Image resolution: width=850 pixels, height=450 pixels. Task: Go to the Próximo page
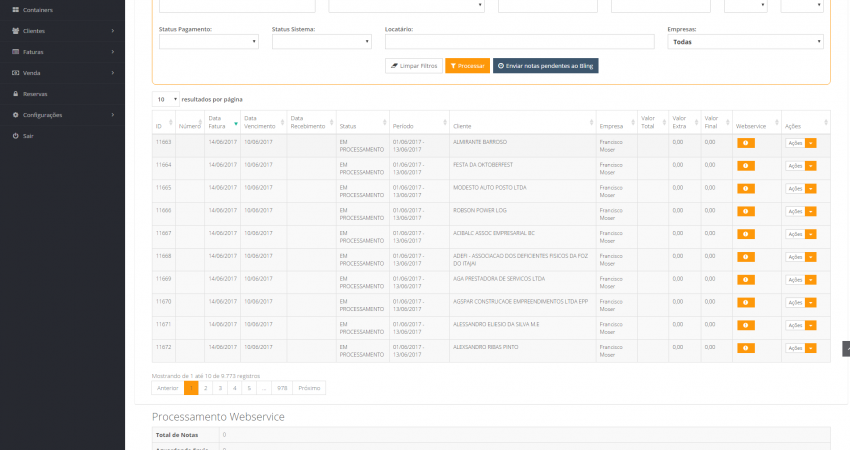click(309, 387)
